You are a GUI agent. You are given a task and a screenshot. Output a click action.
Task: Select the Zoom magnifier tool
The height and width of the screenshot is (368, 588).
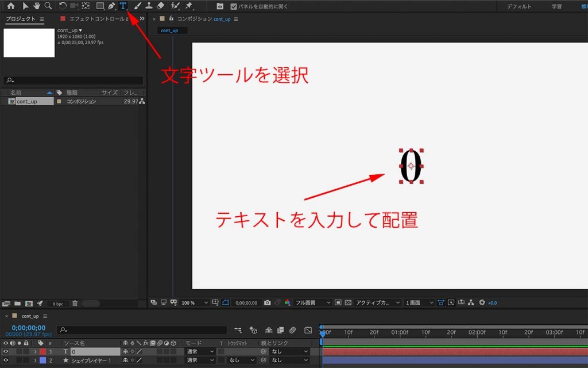pos(48,6)
